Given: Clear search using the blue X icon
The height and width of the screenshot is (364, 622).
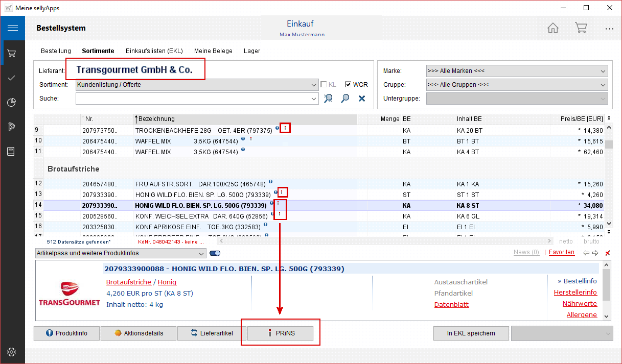Looking at the screenshot, I should (362, 99).
